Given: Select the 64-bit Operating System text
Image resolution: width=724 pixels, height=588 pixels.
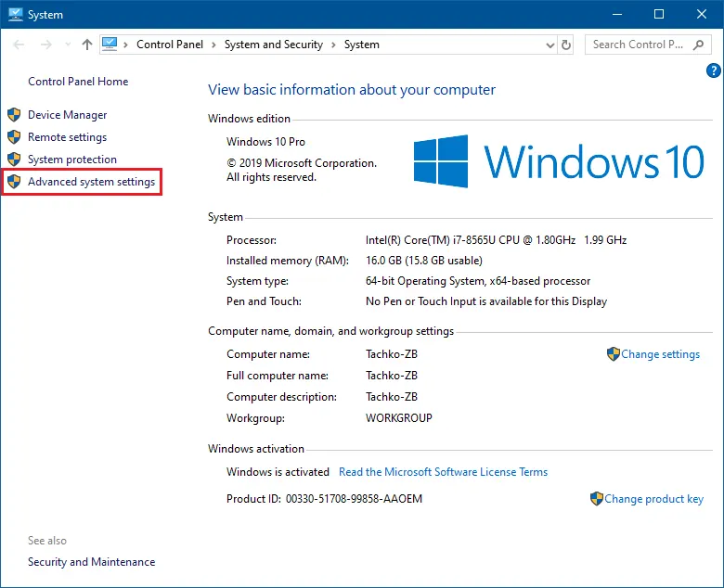Looking at the screenshot, I should coord(478,281).
